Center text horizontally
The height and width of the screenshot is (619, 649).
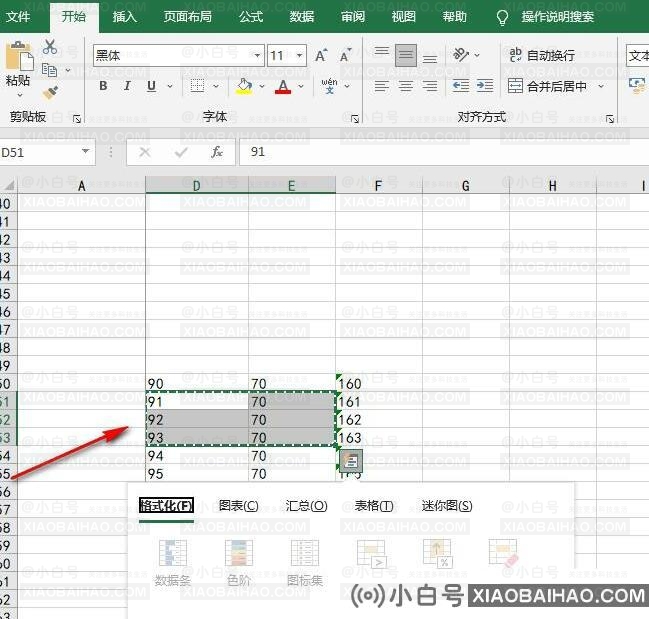pos(406,86)
